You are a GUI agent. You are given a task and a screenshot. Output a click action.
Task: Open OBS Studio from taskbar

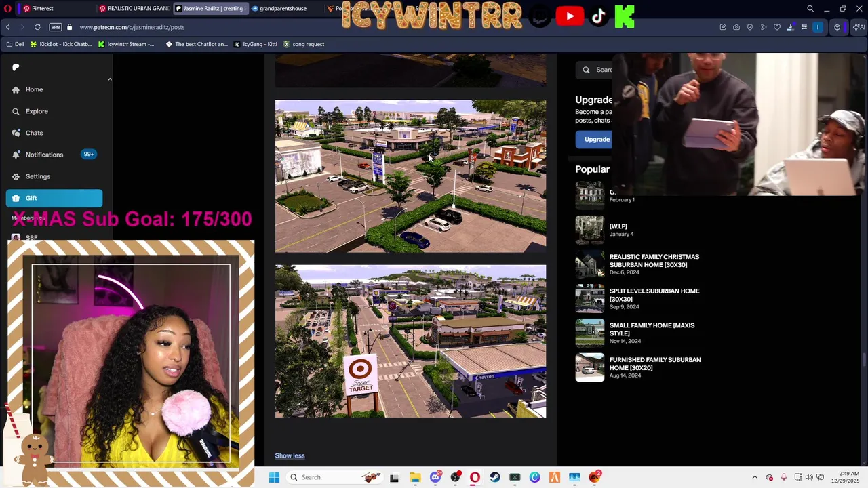pos(455,477)
